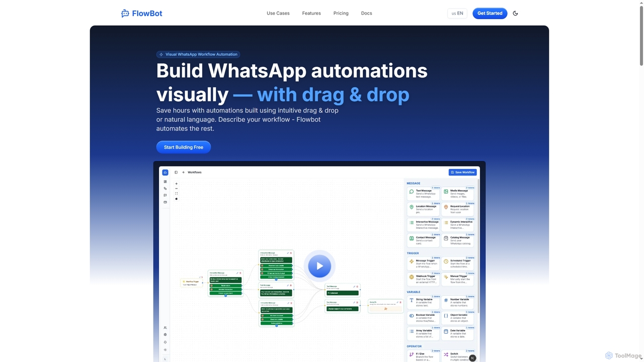Click the Workflow Trigger node on canvas

[x=192, y=283]
